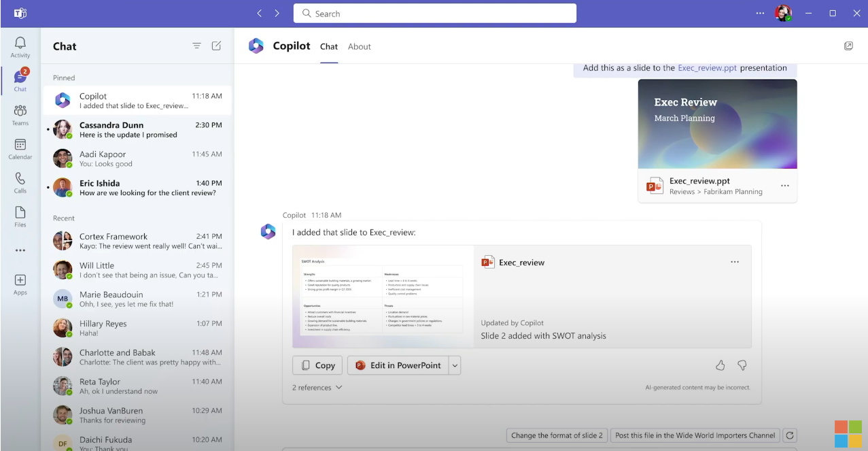Click the Exec_review title on the card
This screenshot has height=451, width=868.
point(521,263)
